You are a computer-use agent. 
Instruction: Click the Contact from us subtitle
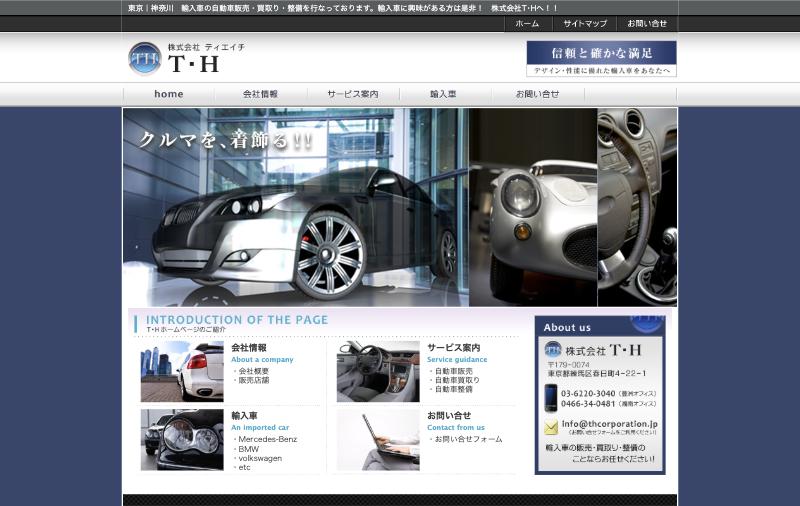tap(456, 427)
